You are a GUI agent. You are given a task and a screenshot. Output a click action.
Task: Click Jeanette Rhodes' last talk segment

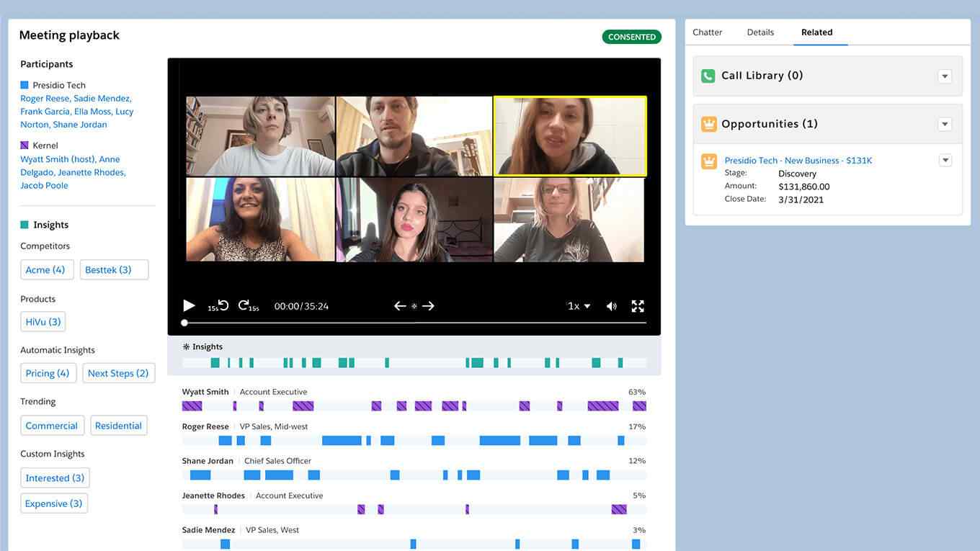point(619,509)
